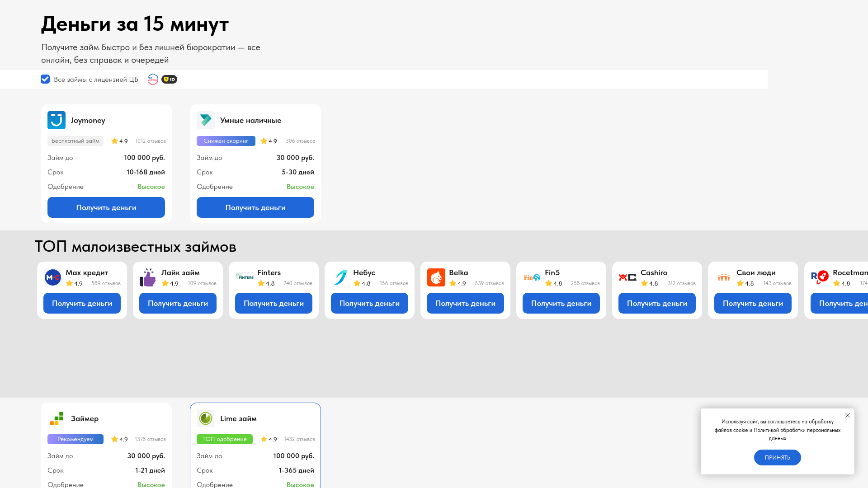Get money from Rocetman

tap(839, 303)
